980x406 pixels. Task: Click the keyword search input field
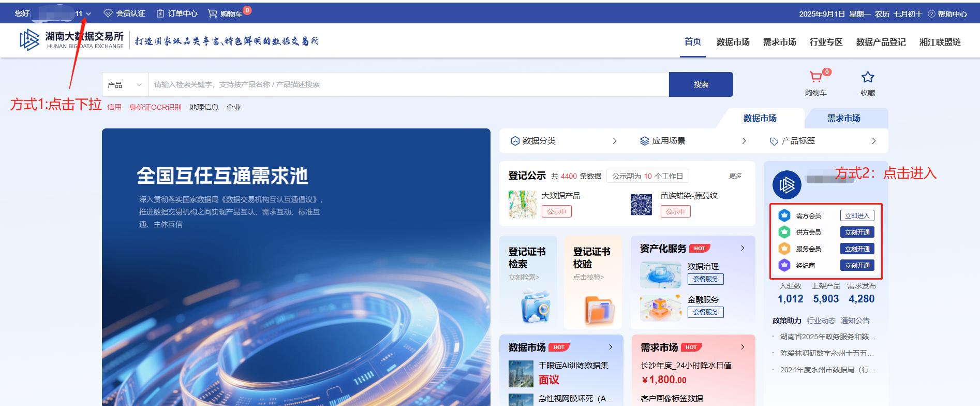(x=408, y=84)
